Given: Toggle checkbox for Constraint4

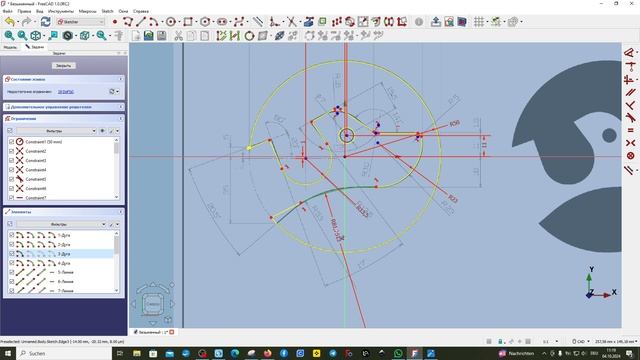Looking at the screenshot, I should click(x=11, y=170).
